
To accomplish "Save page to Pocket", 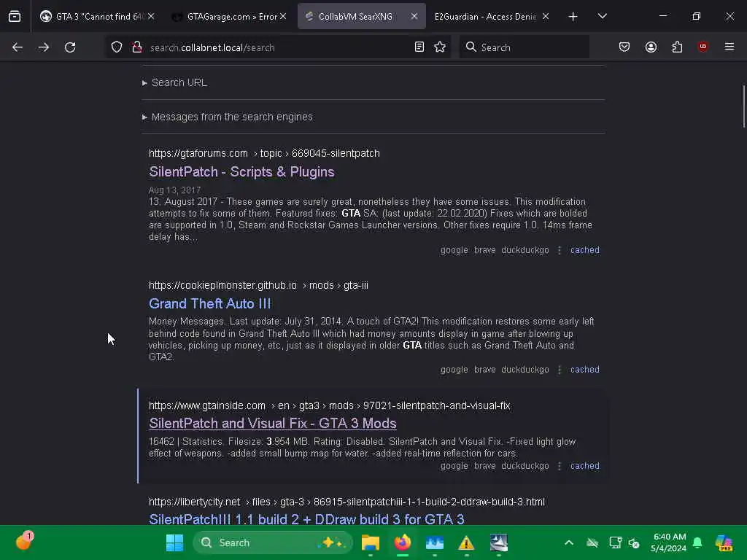I will (x=624, y=47).
